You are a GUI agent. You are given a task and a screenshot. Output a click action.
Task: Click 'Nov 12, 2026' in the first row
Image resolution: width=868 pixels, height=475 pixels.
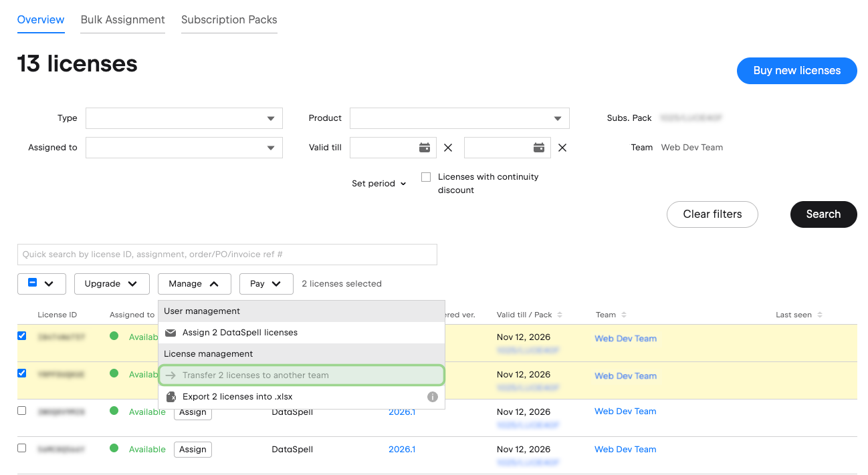pyautogui.click(x=524, y=337)
